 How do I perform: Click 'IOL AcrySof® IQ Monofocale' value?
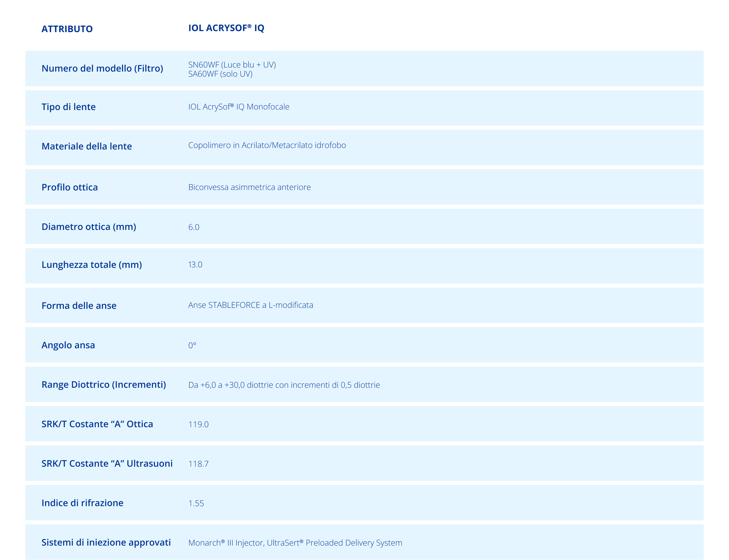tap(239, 107)
